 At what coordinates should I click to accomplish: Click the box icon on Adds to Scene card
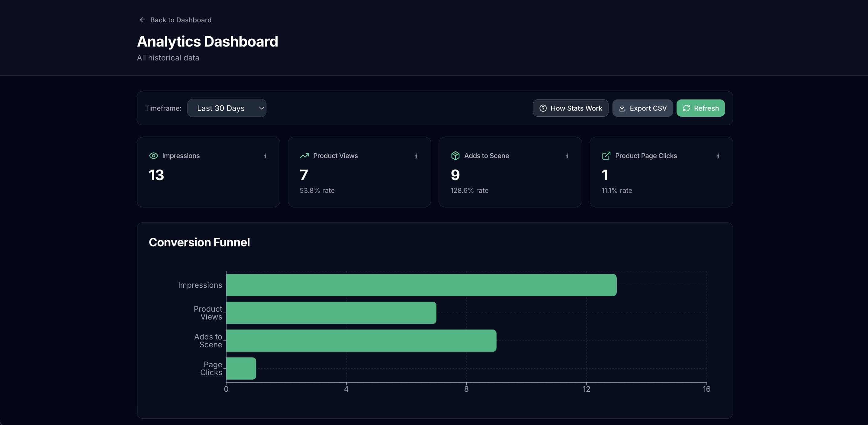click(455, 156)
